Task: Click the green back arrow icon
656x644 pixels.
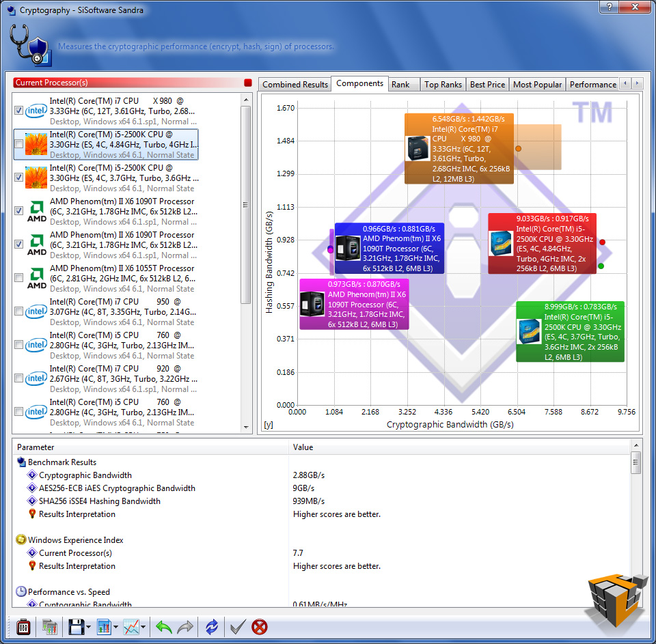Action: click(x=163, y=627)
